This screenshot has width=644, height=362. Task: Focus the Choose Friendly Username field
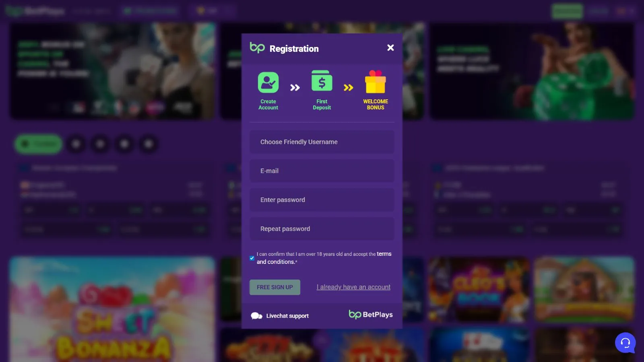(x=322, y=142)
